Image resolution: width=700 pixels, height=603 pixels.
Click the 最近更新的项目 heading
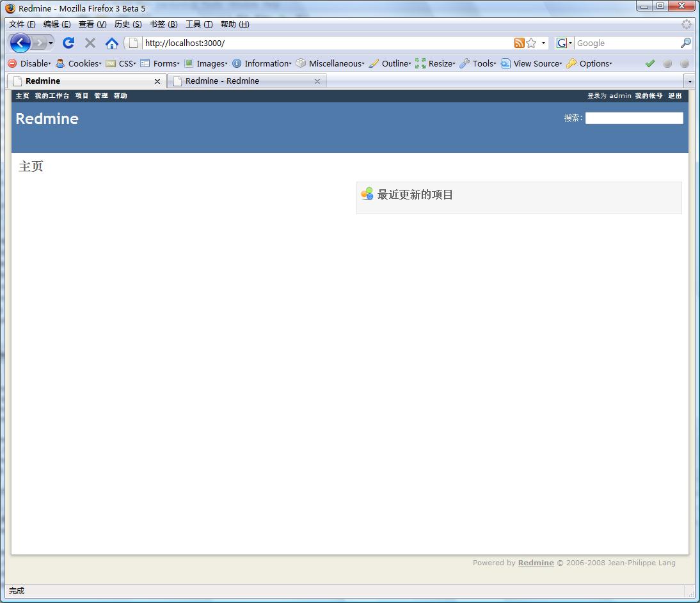(x=415, y=194)
